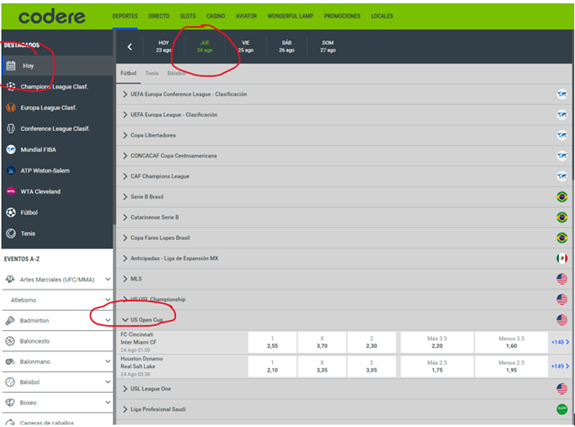This screenshot has width=575, height=427.
Task: Select the Fútbol sport tab
Action: (x=128, y=73)
